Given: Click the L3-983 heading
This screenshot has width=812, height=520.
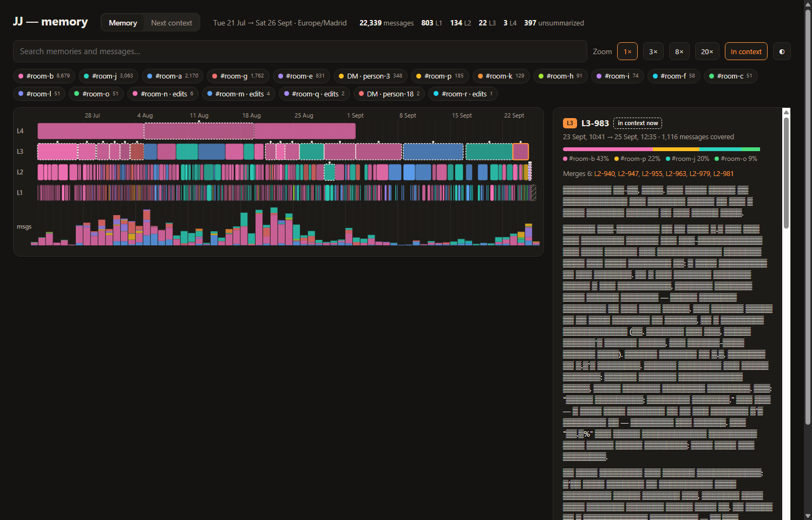Looking at the screenshot, I should [x=595, y=123].
